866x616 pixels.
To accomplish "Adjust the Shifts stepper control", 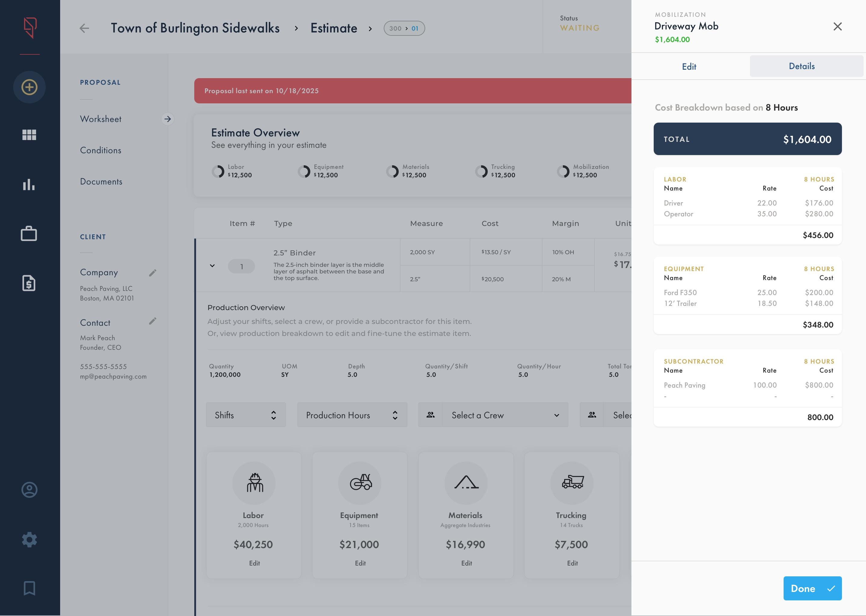I will point(273,415).
